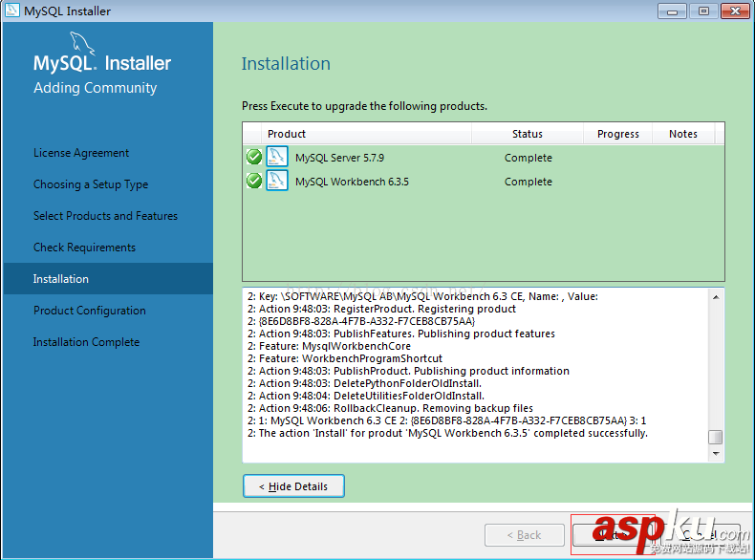Image resolution: width=755 pixels, height=560 pixels.
Task: Click the PublishProduct log line
Action: point(408,371)
